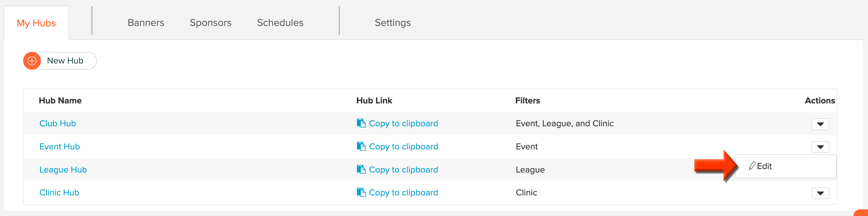Open the Event Hub link
Image resolution: width=868 pixels, height=216 pixels.
(60, 147)
